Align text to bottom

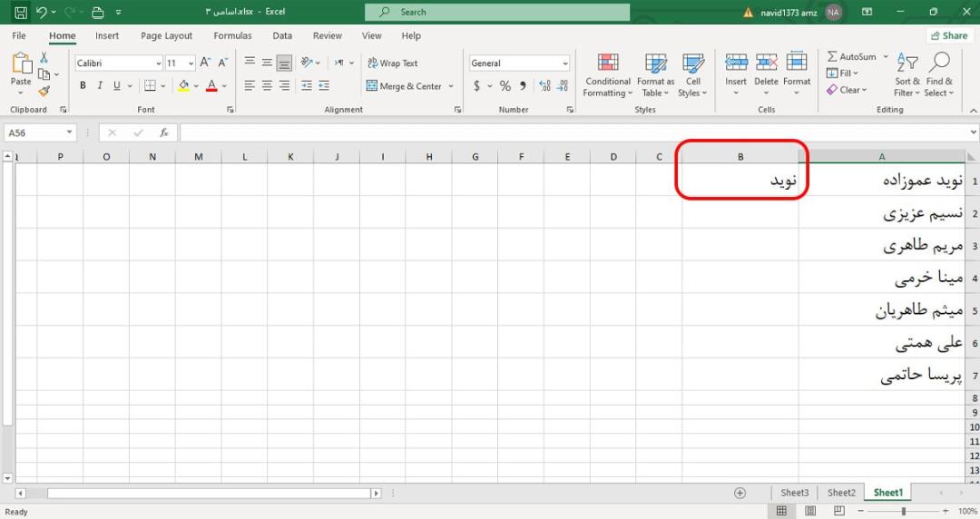click(x=284, y=63)
